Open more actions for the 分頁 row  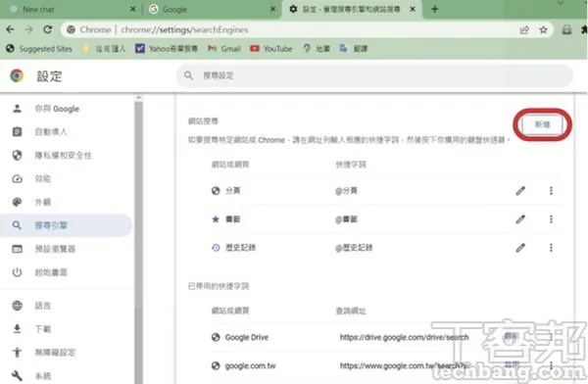[x=551, y=191]
